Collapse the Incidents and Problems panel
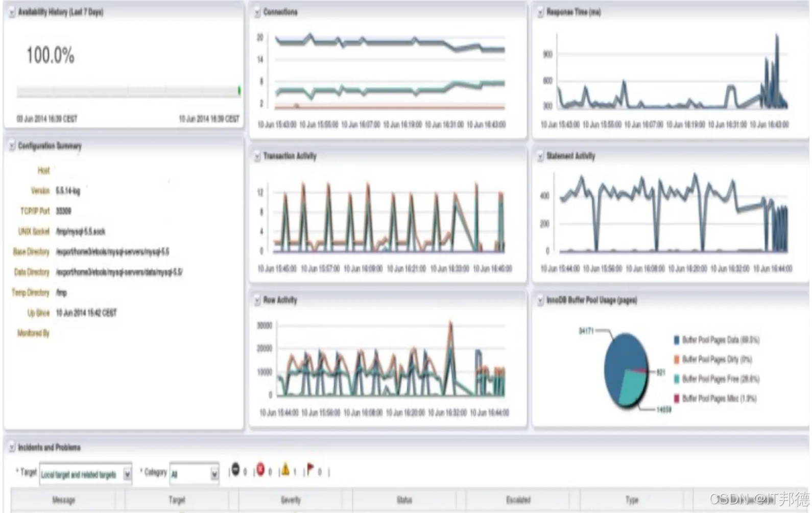 tap(12, 448)
